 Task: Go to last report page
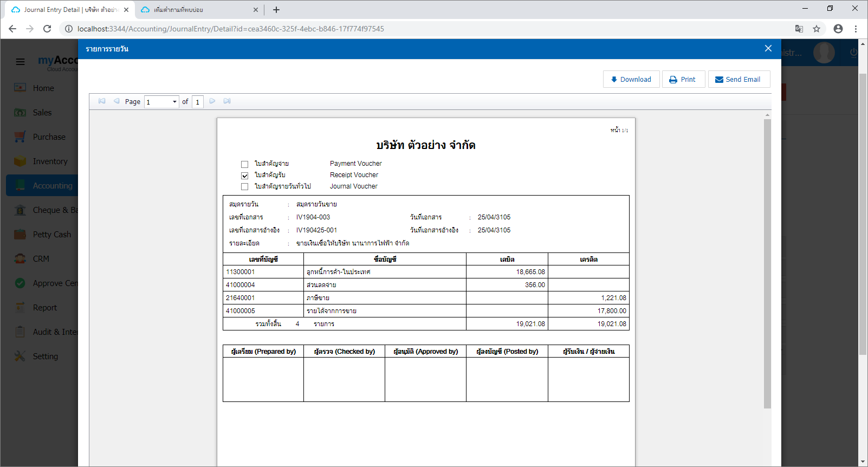(x=227, y=101)
